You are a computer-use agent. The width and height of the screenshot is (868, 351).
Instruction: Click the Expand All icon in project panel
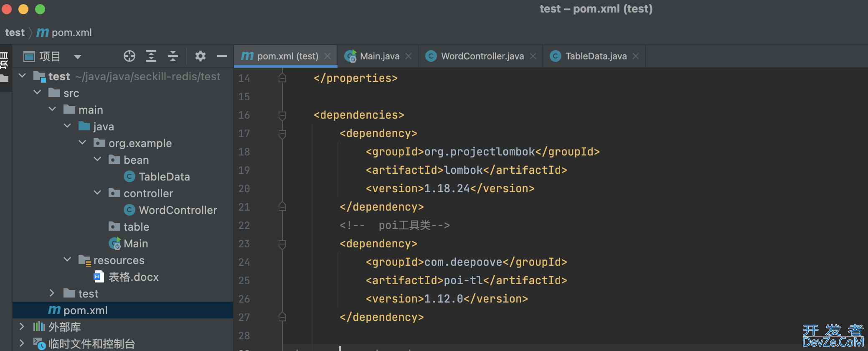tap(151, 56)
